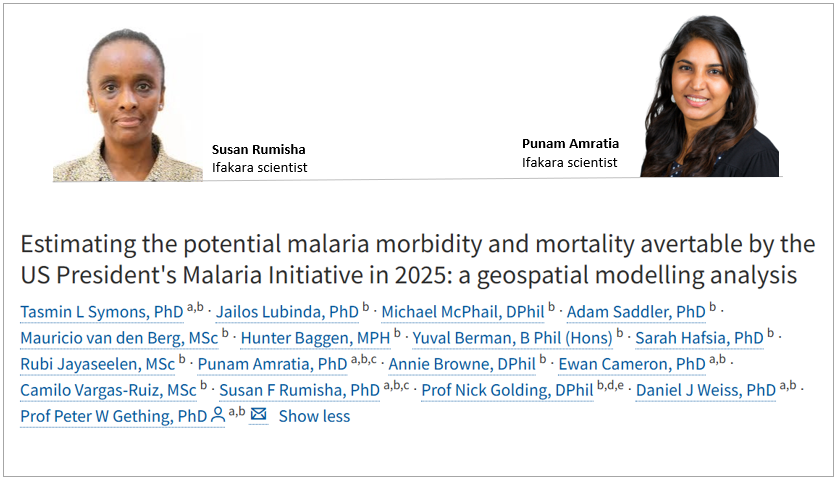This screenshot has height=480, width=837.
Task: Collapse author list with Show less
Action: (314, 415)
